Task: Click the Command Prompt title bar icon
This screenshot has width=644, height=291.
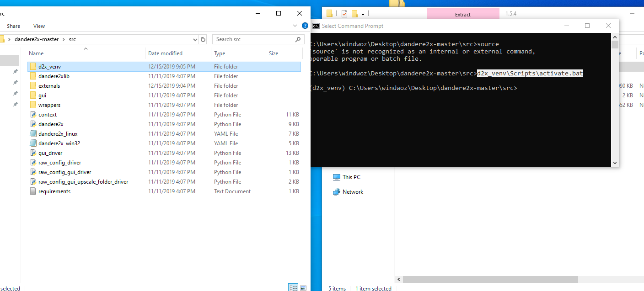Action: pos(316,26)
